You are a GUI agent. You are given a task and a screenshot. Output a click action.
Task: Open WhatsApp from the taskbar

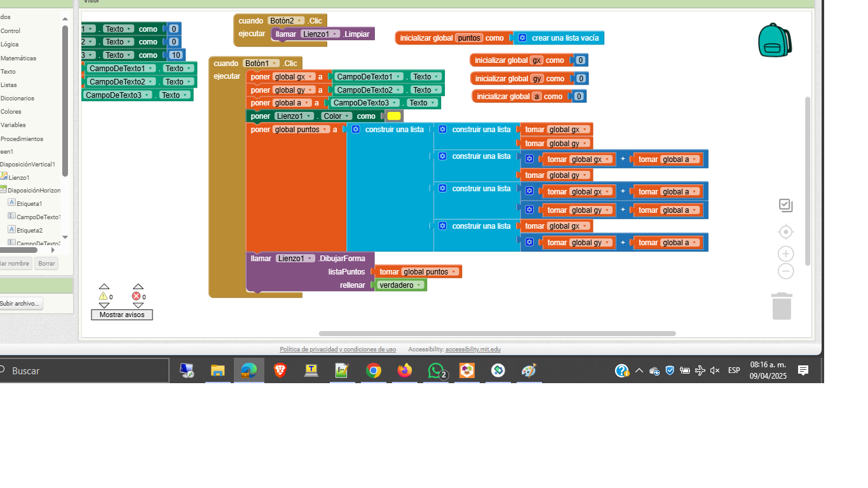436,370
